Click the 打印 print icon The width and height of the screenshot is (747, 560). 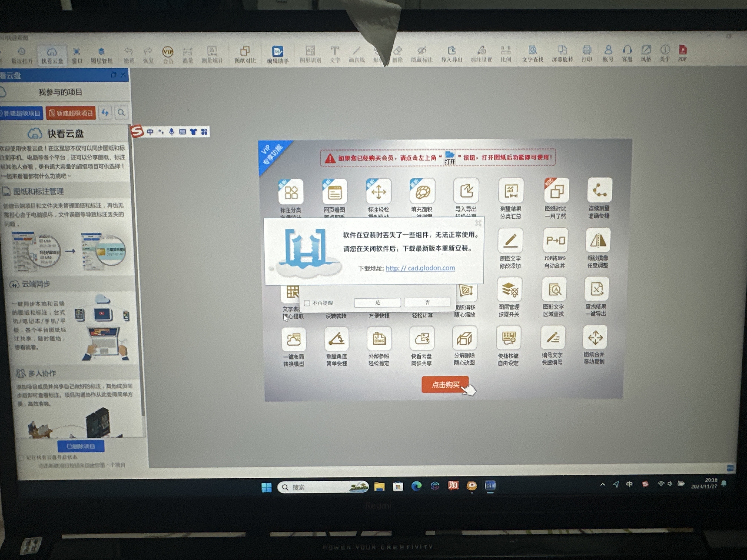587,54
